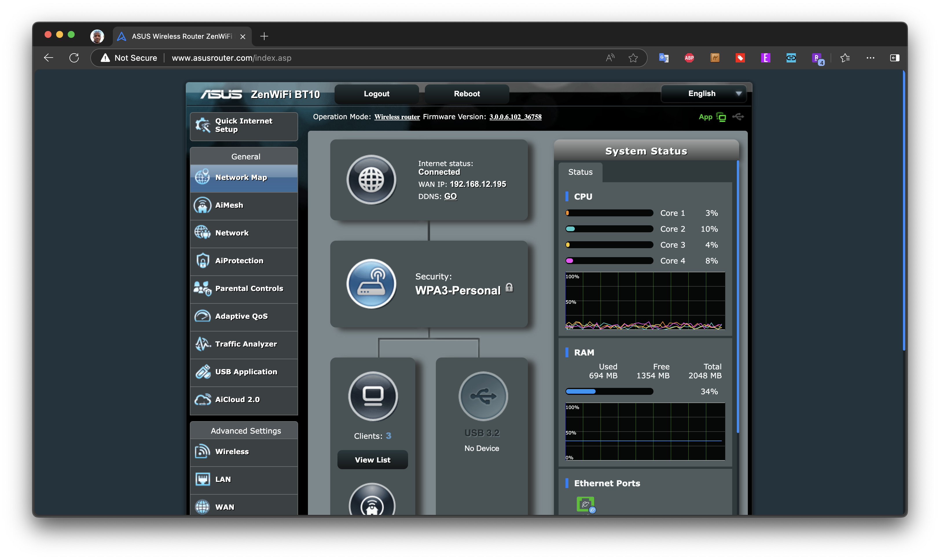Open Parental Controls in sidebar
Screen dimensions: 940x560
pos(244,289)
